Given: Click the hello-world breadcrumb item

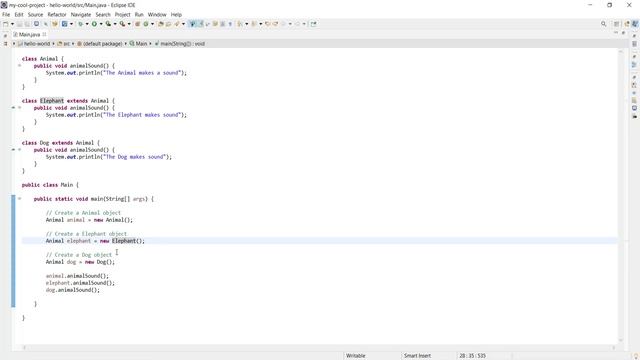Looking at the screenshot, I should point(34,44).
